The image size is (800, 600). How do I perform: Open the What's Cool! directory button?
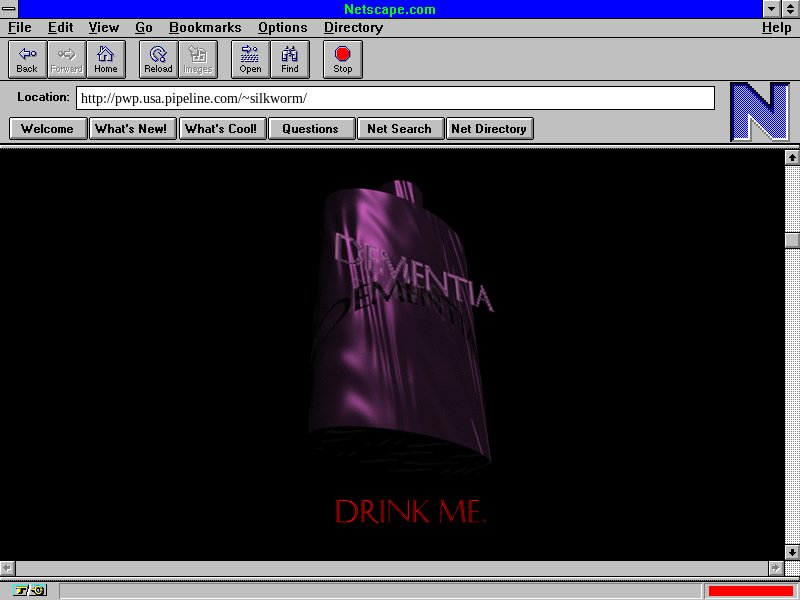click(x=222, y=129)
